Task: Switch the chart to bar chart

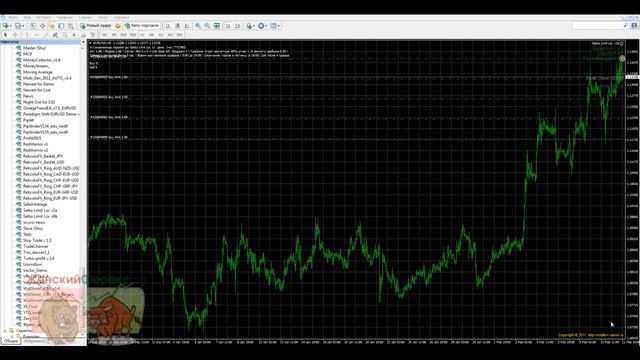Action: 168,26
